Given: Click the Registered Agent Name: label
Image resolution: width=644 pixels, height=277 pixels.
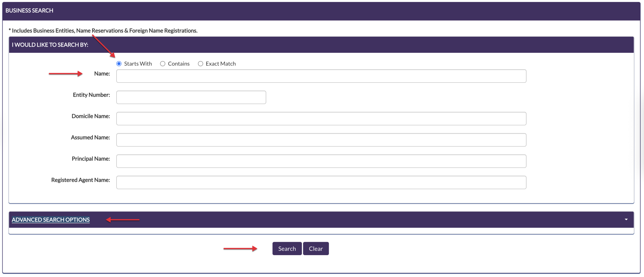Looking at the screenshot, I should pyautogui.click(x=80, y=180).
